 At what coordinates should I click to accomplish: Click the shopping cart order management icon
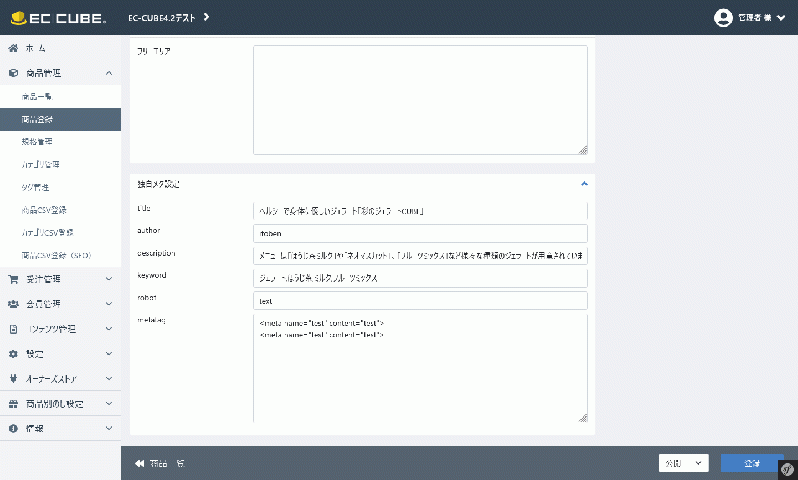tap(13, 279)
